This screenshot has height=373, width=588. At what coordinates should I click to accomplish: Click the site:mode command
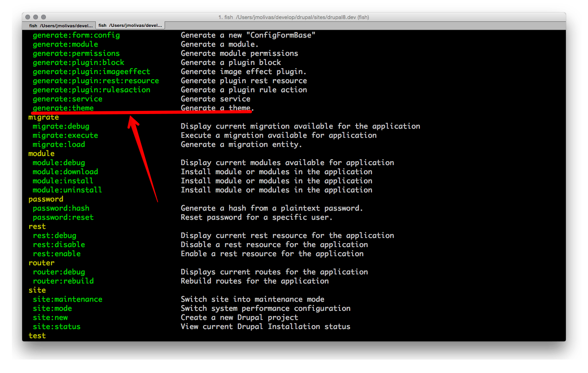pyautogui.click(x=52, y=308)
